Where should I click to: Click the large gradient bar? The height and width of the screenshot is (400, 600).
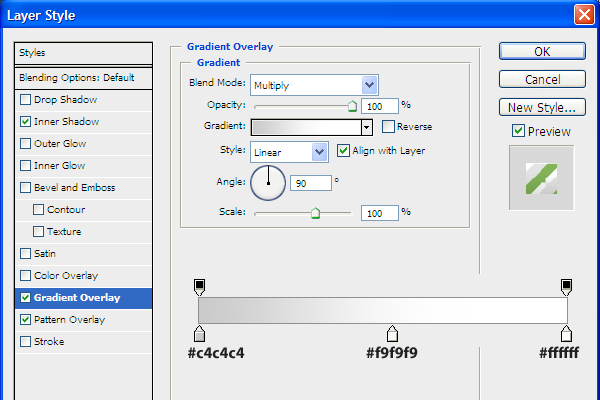[383, 310]
